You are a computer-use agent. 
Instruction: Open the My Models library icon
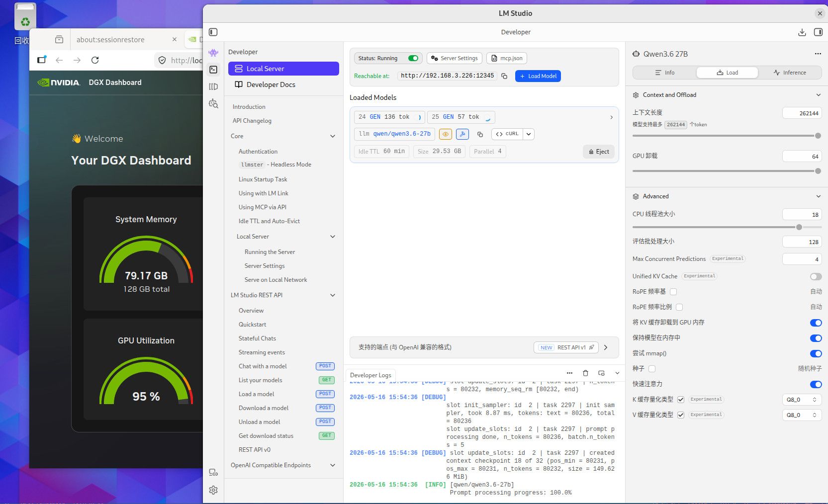[x=213, y=86]
